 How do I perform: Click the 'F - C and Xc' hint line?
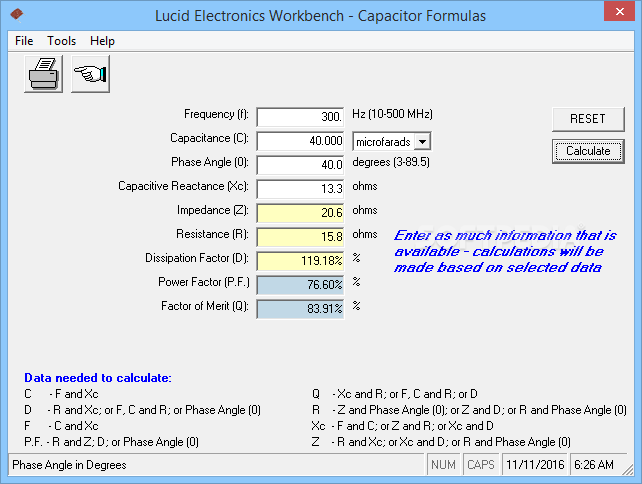61,426
